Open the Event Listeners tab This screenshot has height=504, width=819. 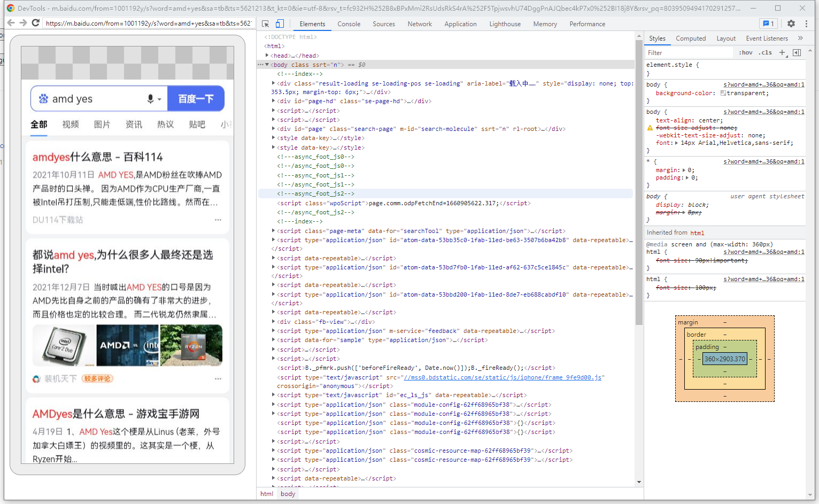[767, 38]
